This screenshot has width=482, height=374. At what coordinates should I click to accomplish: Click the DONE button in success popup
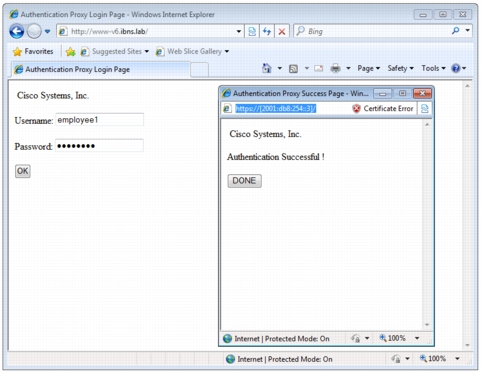[x=244, y=181]
